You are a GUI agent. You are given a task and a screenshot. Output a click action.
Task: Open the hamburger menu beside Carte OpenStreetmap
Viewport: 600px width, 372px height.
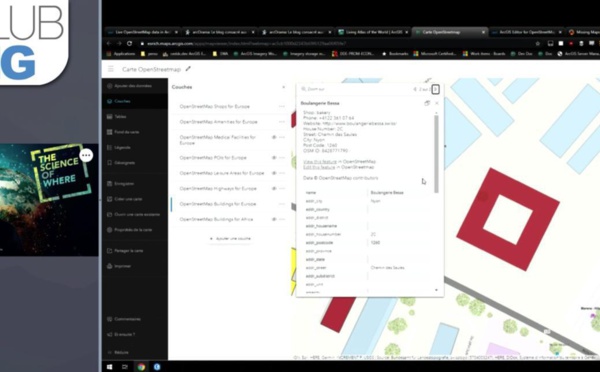click(111, 69)
